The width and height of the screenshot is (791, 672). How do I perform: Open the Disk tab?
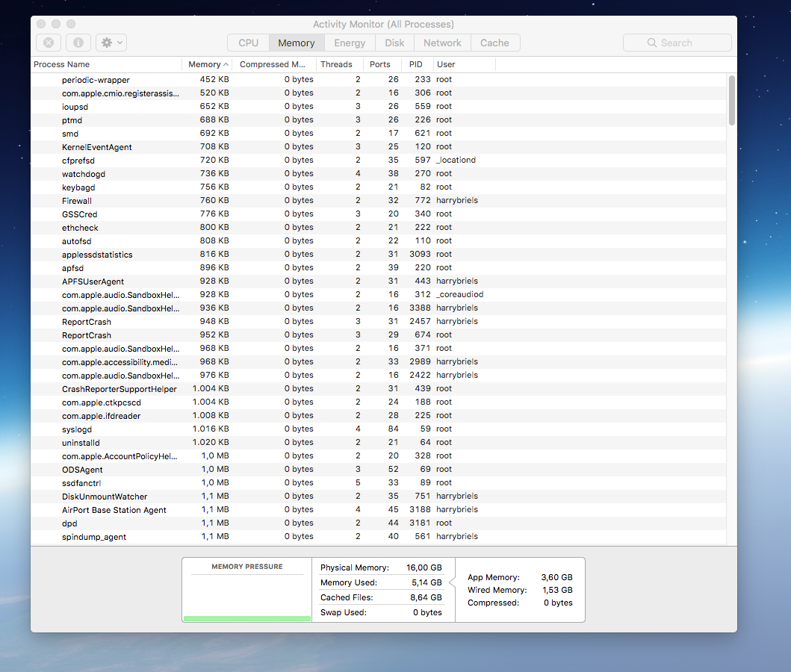[394, 43]
